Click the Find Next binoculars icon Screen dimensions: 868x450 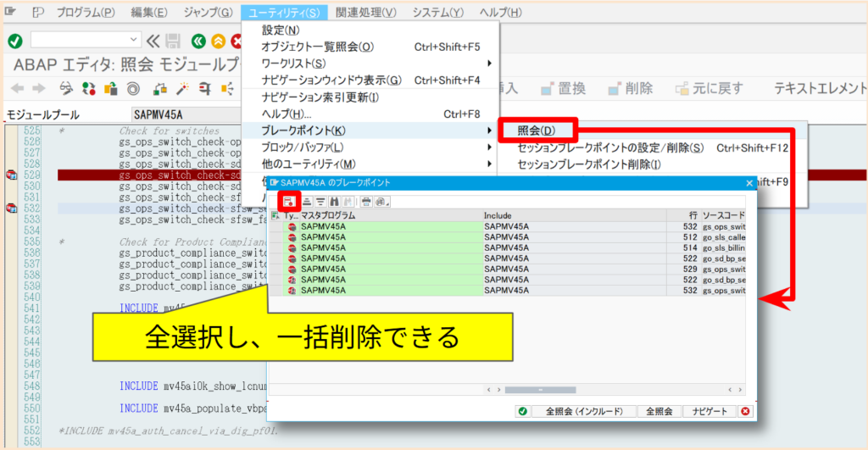coord(348,202)
